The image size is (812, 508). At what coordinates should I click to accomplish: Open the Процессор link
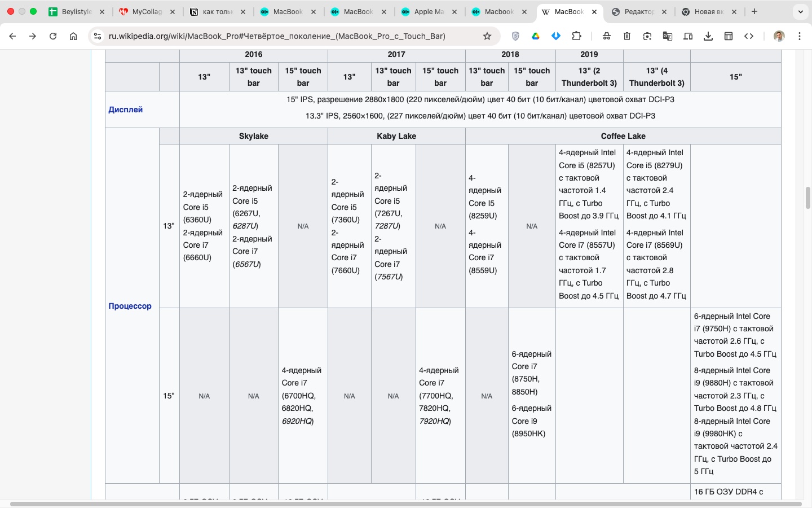pos(130,306)
